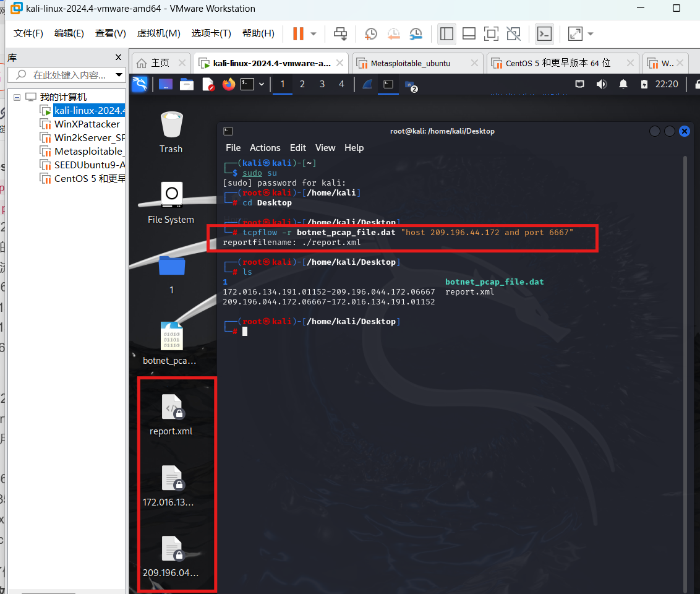The height and width of the screenshot is (594, 700).
Task: Switch to workspace 4
Action: [x=341, y=84]
